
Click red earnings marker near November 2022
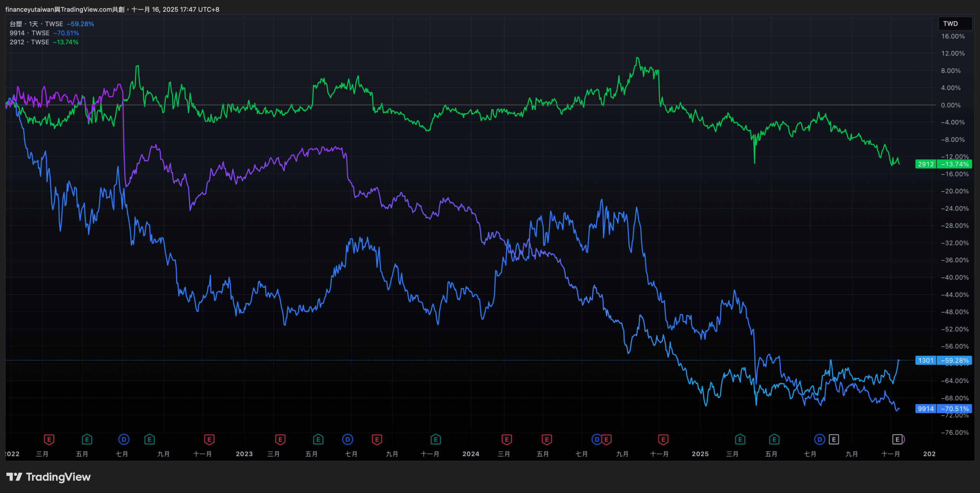pyautogui.click(x=209, y=439)
